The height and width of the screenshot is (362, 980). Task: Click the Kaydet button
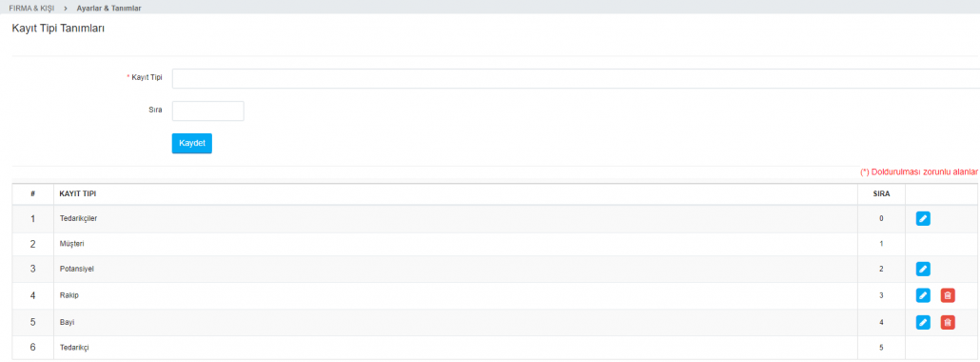click(x=192, y=144)
